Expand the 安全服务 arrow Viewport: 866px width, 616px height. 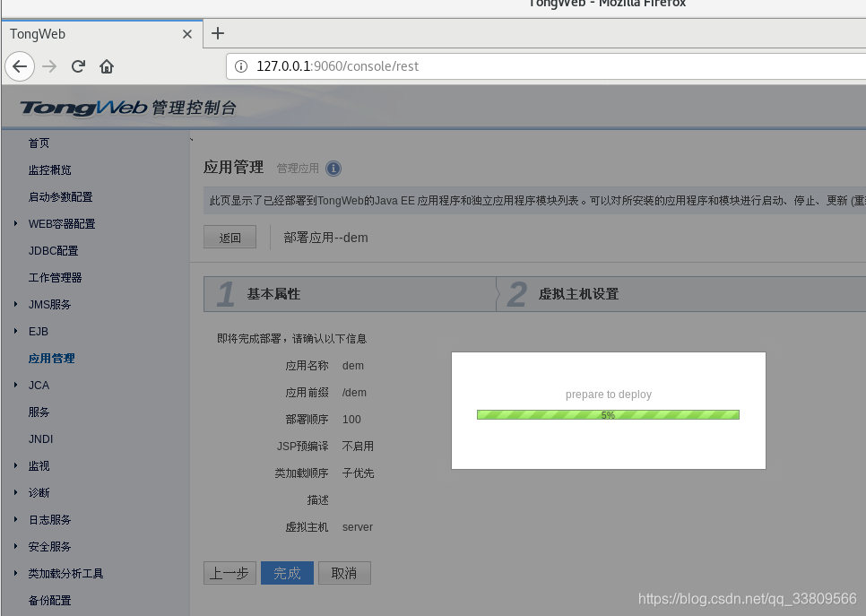pyautogui.click(x=15, y=546)
